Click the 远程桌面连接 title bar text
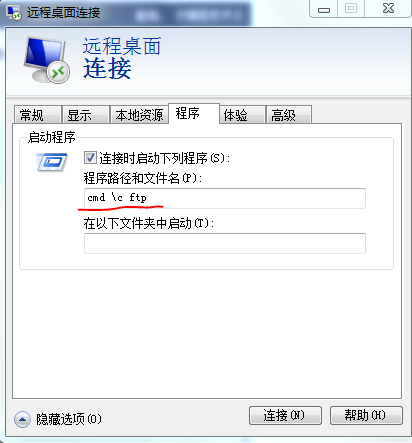 [x=63, y=13]
